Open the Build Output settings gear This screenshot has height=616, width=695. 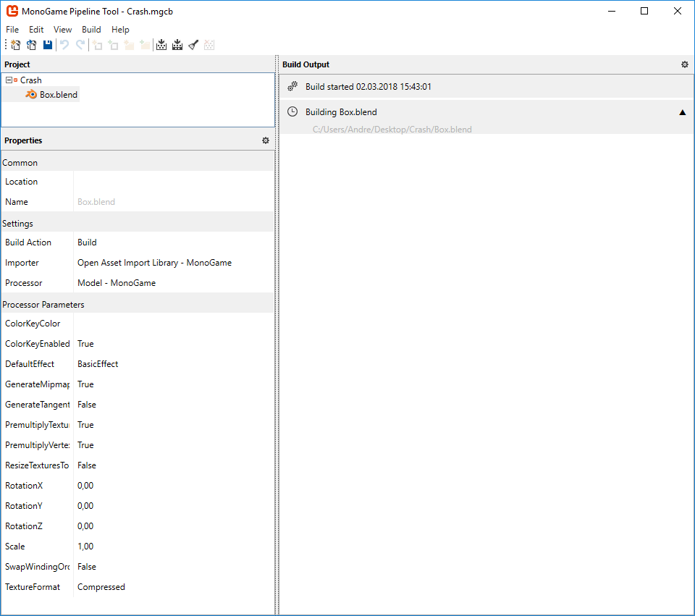click(x=684, y=64)
